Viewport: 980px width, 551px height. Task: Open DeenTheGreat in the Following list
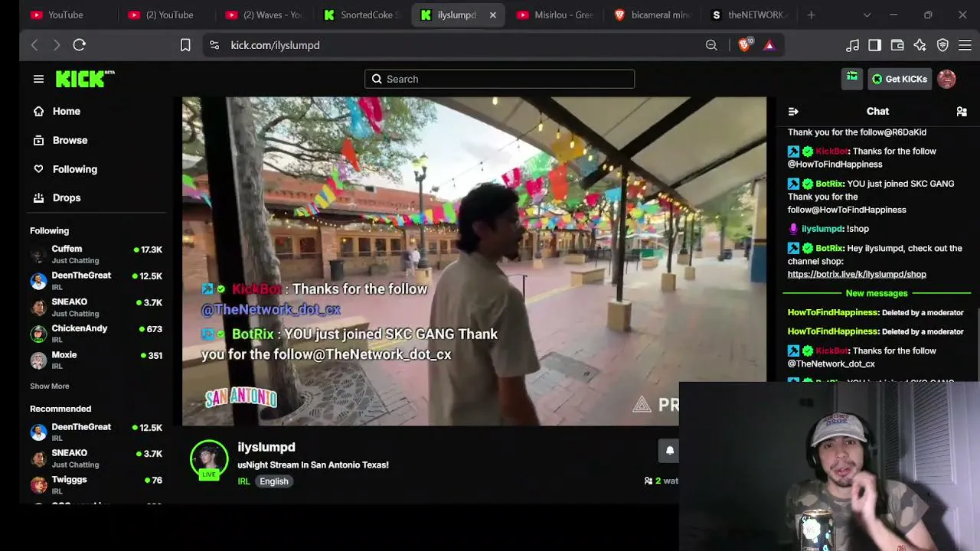[96, 281]
